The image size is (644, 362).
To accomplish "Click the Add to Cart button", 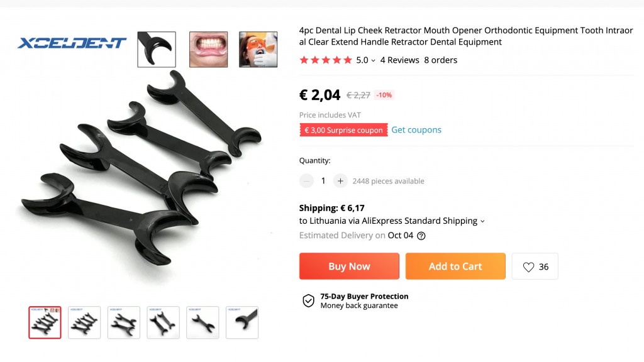I will 455,266.
